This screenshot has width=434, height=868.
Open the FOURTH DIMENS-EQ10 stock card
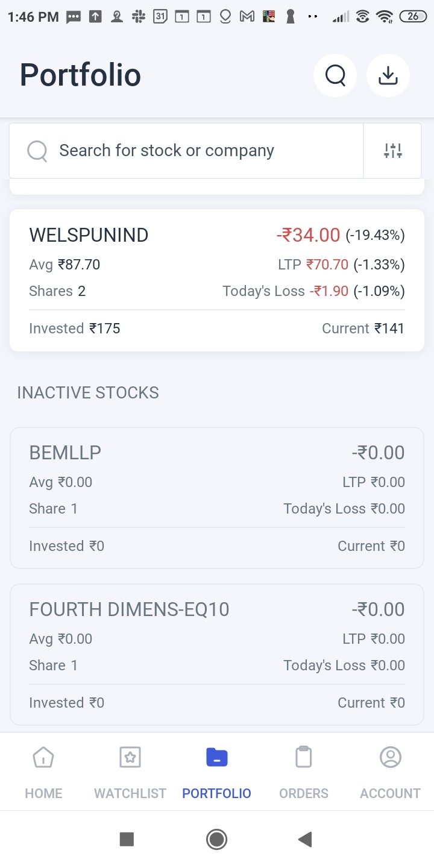point(217,655)
